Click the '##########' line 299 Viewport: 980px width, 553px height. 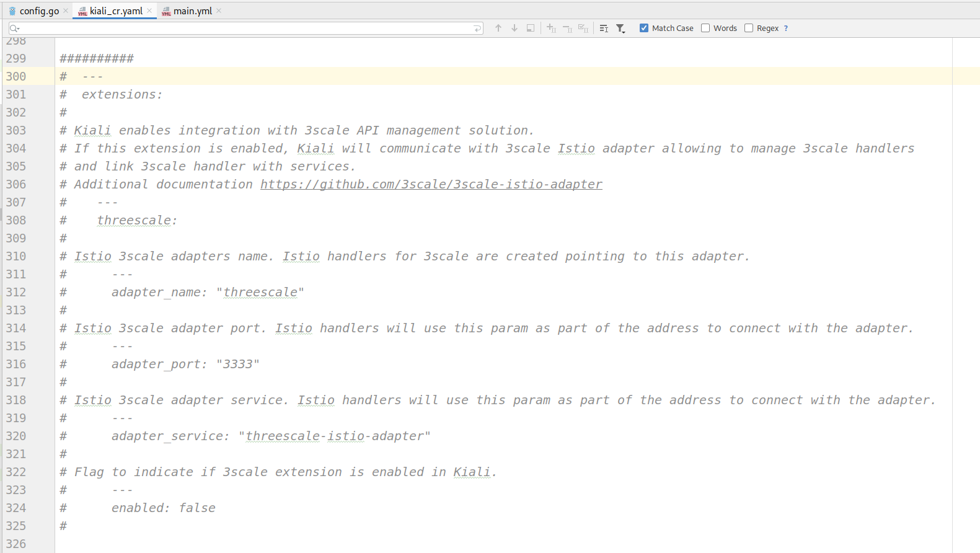click(x=97, y=58)
